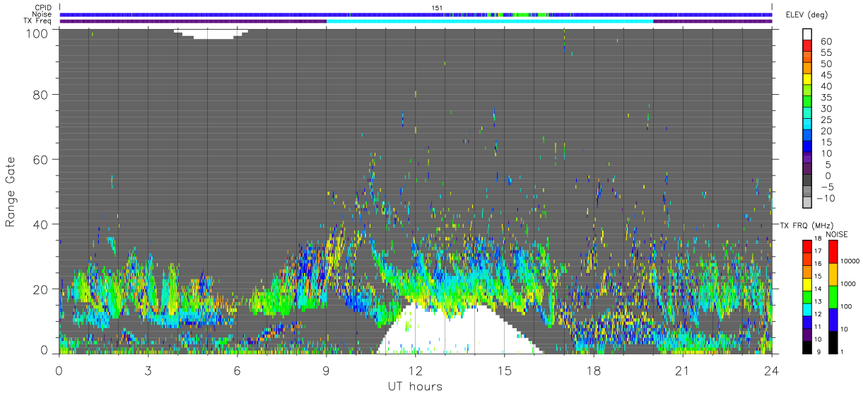The height and width of the screenshot is (401, 868).
Task: Click the cyan segment of TX FRQ colorbar
Action: tap(807, 308)
